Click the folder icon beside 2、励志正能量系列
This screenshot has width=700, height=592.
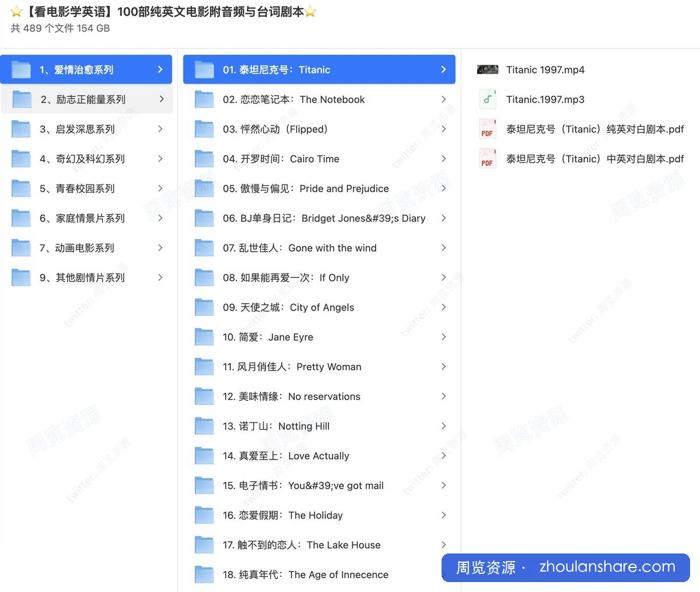click(x=21, y=99)
